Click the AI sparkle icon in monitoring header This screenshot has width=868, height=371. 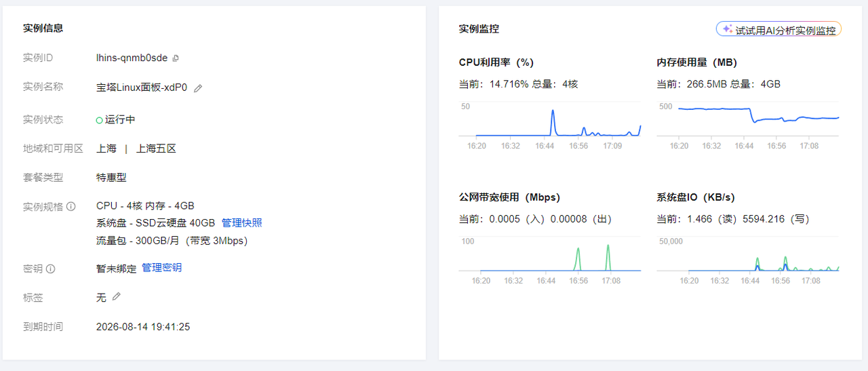[727, 29]
